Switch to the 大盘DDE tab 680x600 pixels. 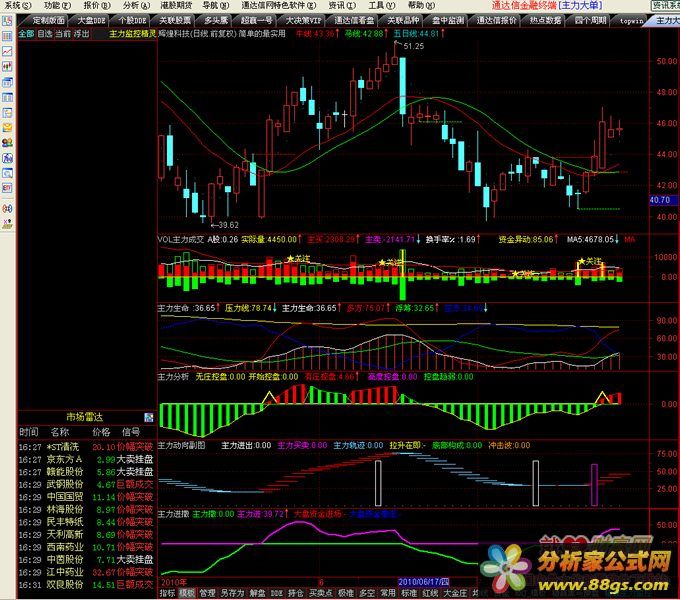point(91,20)
